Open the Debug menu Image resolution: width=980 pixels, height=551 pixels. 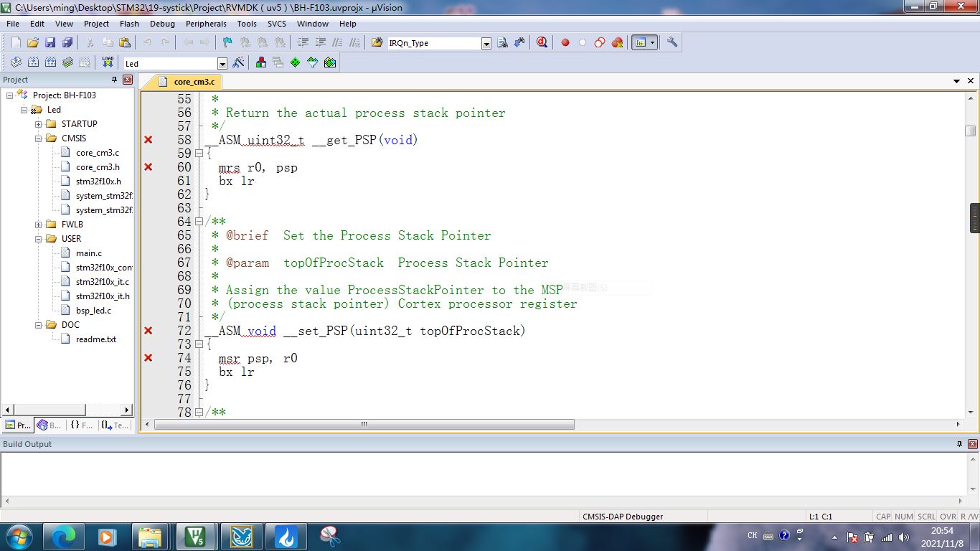[162, 24]
